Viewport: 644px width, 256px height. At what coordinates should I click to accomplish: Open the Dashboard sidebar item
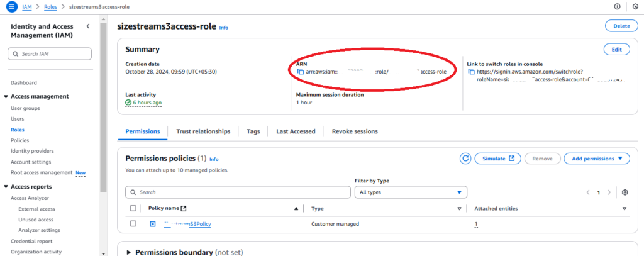[24, 82]
